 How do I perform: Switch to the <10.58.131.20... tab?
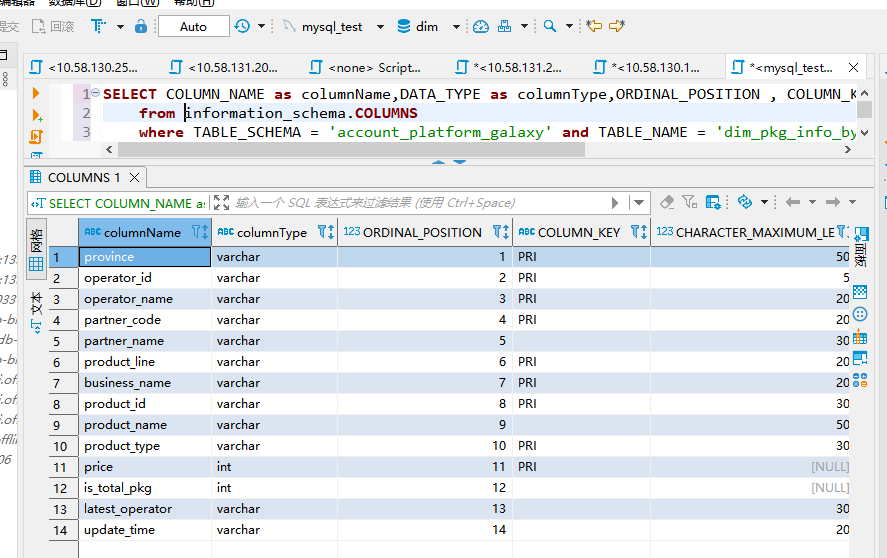click(x=224, y=67)
